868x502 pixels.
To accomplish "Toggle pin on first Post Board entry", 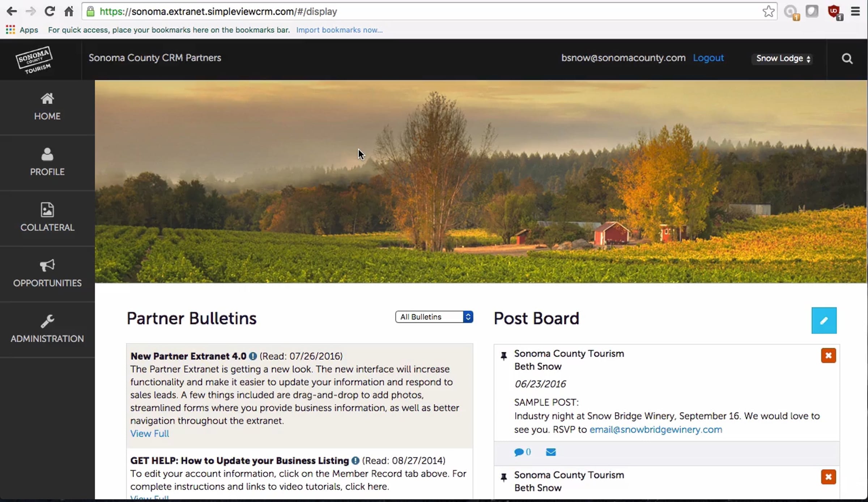I will [x=503, y=356].
